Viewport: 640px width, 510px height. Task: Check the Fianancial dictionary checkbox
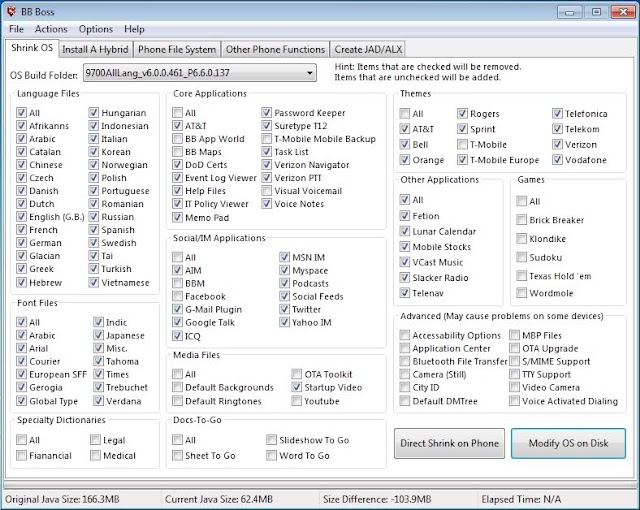(21, 455)
